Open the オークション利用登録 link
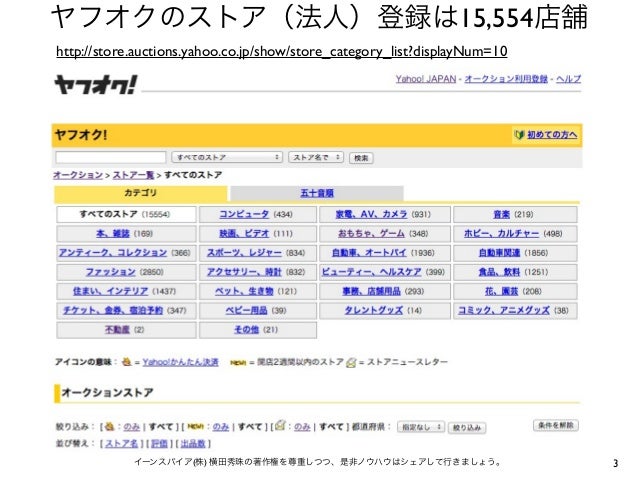 (506, 79)
